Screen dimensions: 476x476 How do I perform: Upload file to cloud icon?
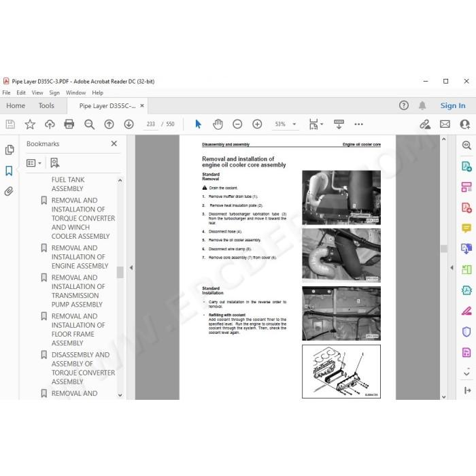point(50,124)
